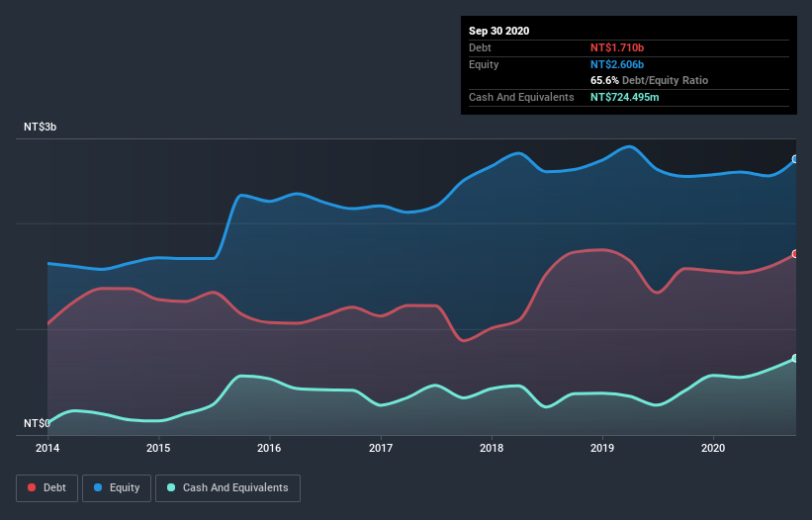Click the Sep 30 2020 tooltip date
This screenshot has width=812, height=520.
point(499,31)
